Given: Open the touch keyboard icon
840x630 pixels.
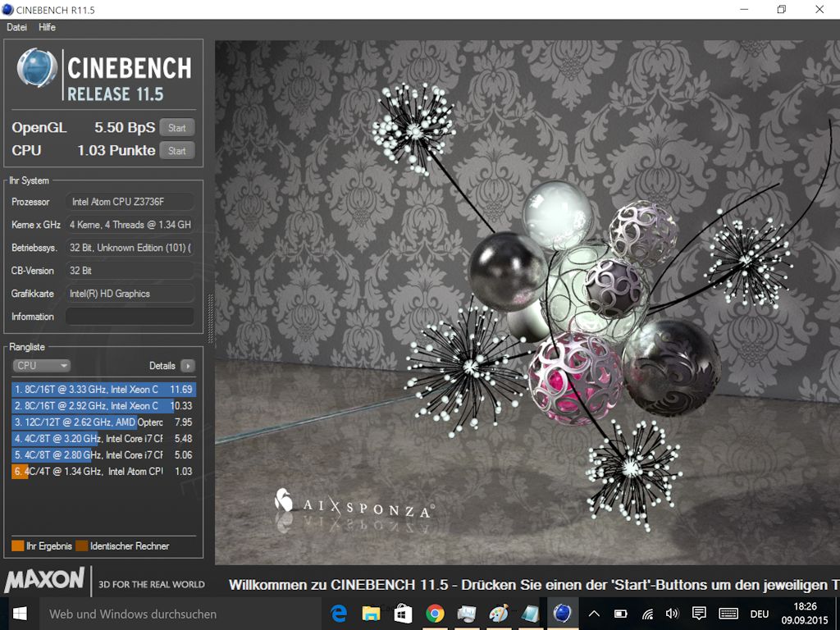Looking at the screenshot, I should click(728, 614).
